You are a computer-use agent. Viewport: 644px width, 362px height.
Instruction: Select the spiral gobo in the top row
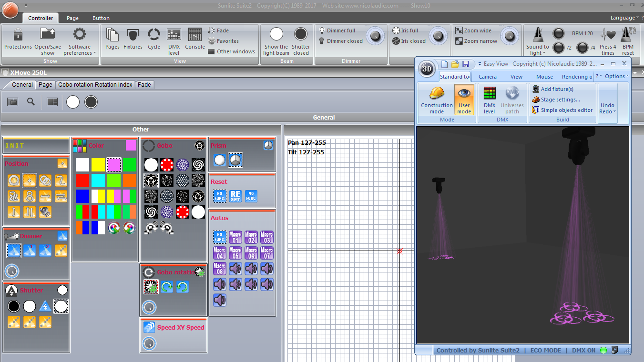pyautogui.click(x=198, y=165)
